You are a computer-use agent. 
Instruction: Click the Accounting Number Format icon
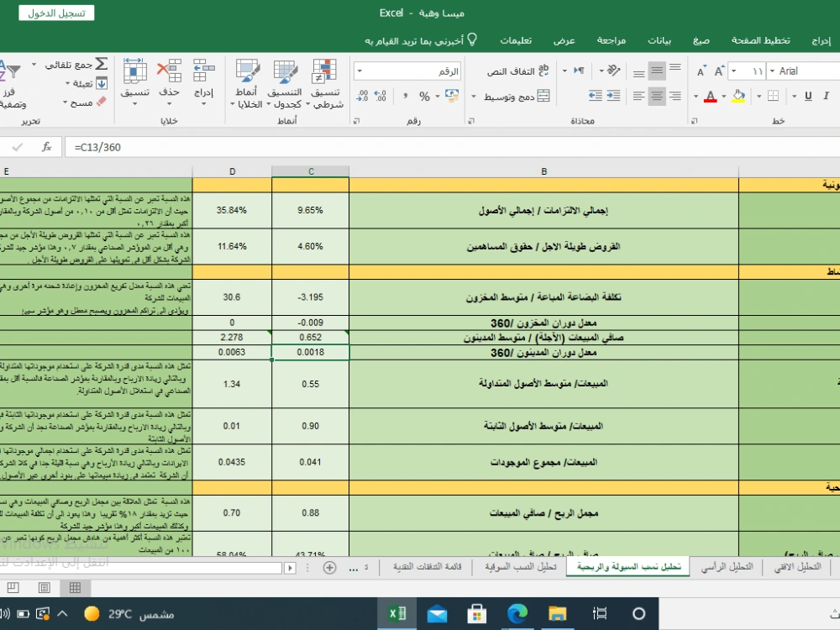[x=452, y=96]
